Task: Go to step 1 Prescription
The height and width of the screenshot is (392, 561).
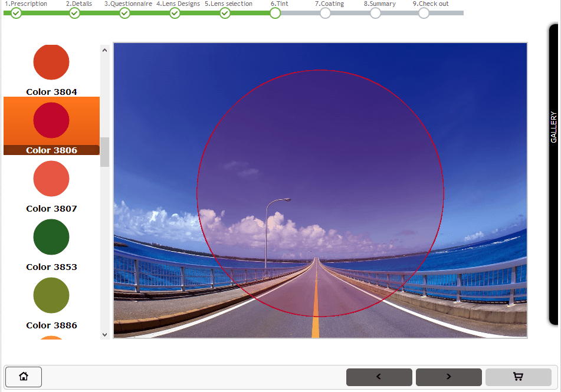Action: point(16,13)
